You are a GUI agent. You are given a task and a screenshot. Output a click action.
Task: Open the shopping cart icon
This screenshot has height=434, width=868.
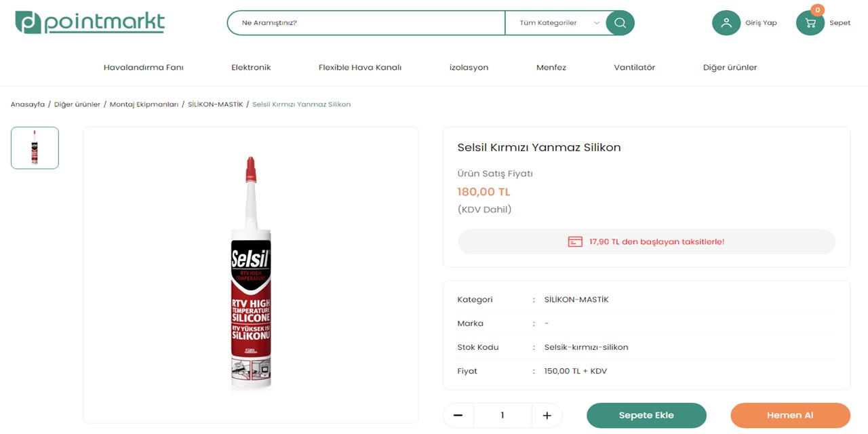pyautogui.click(x=810, y=23)
